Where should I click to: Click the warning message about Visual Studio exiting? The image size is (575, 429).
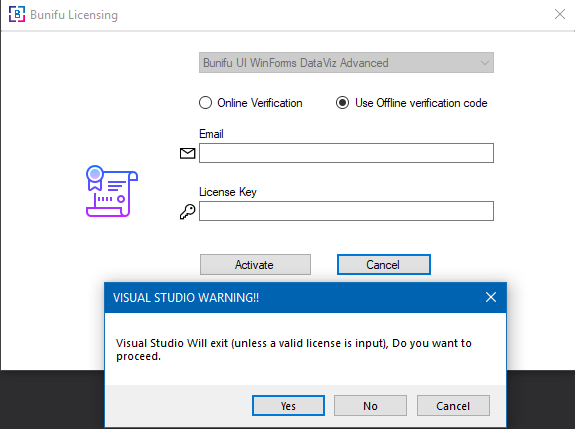(x=294, y=349)
